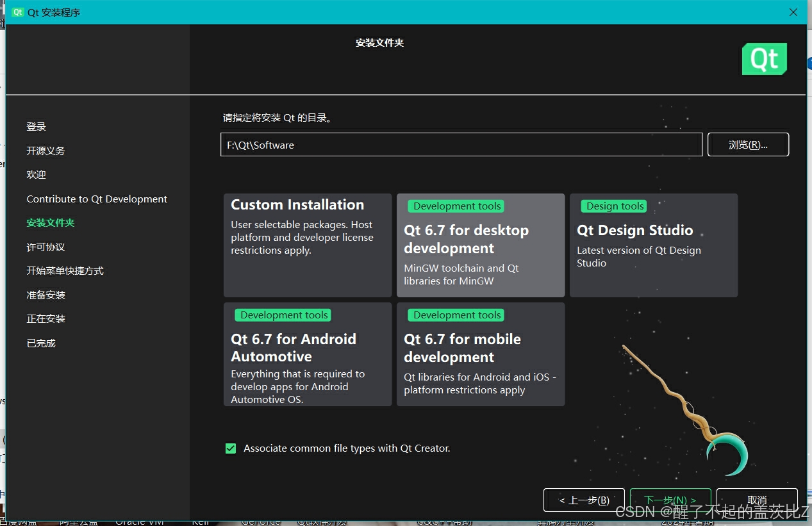This screenshot has height=526, width=812.
Task: Click the installation directory path field
Action: pos(461,145)
